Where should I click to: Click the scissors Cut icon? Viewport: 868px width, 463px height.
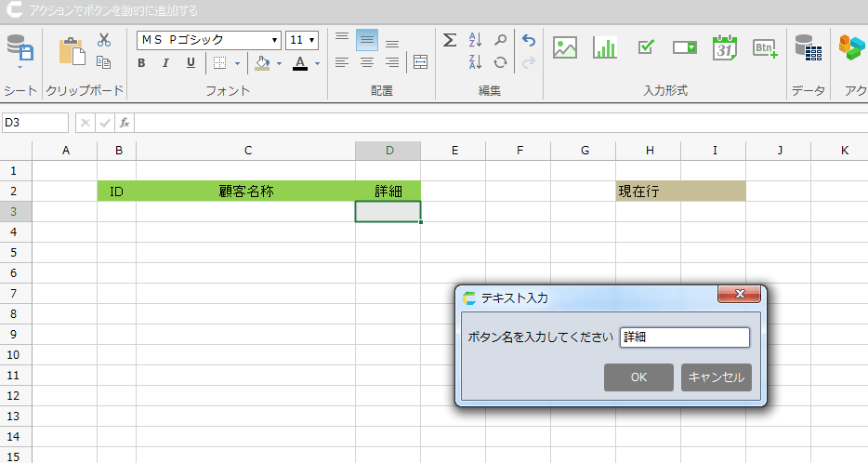tap(104, 40)
